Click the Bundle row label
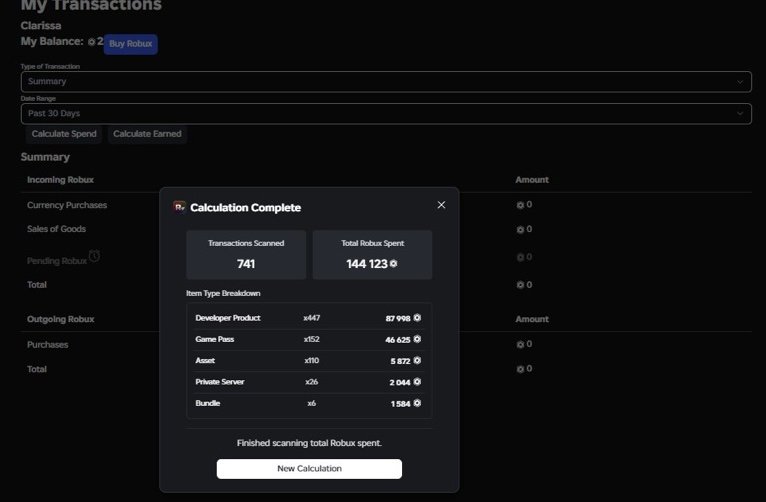Viewport: 766px width, 502px height. click(208, 403)
